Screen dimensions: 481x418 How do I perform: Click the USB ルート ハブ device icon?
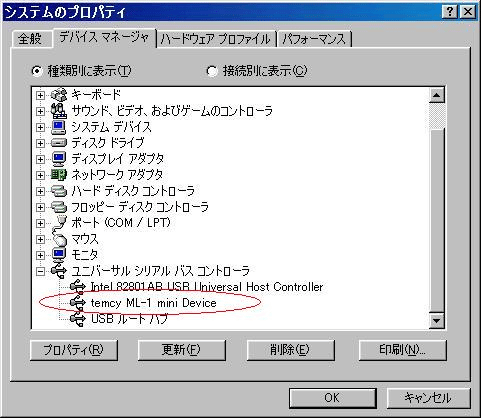pyautogui.click(x=78, y=319)
